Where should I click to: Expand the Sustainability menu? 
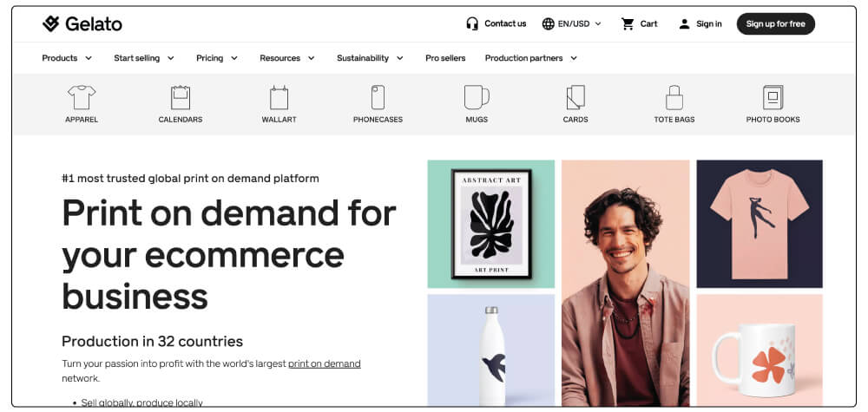point(370,58)
